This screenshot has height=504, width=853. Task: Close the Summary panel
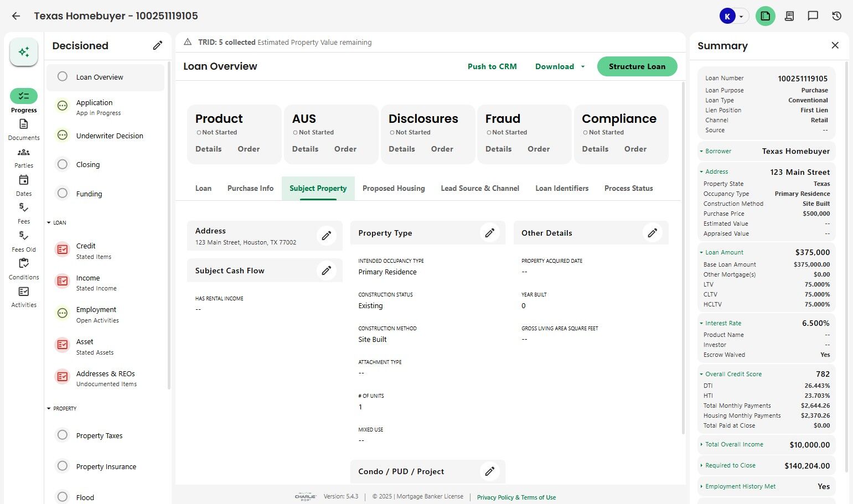click(835, 45)
